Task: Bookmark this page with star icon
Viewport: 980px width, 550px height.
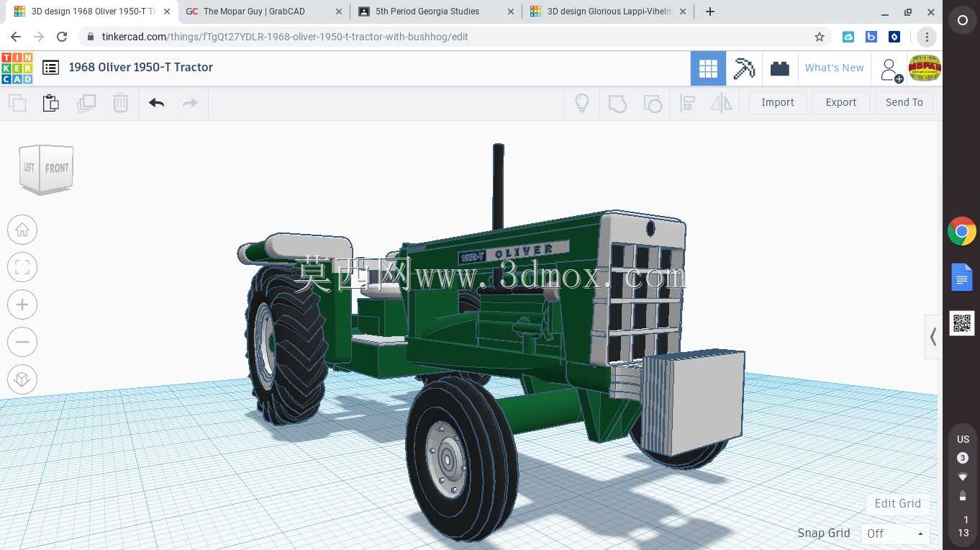Action: pyautogui.click(x=819, y=37)
